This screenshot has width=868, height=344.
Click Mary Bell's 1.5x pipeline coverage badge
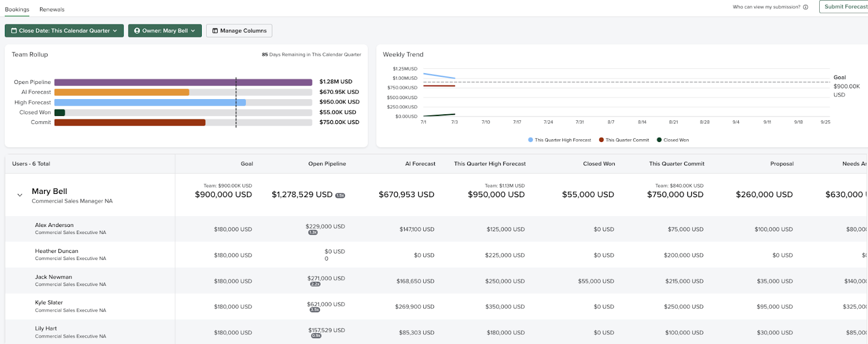pyautogui.click(x=340, y=196)
